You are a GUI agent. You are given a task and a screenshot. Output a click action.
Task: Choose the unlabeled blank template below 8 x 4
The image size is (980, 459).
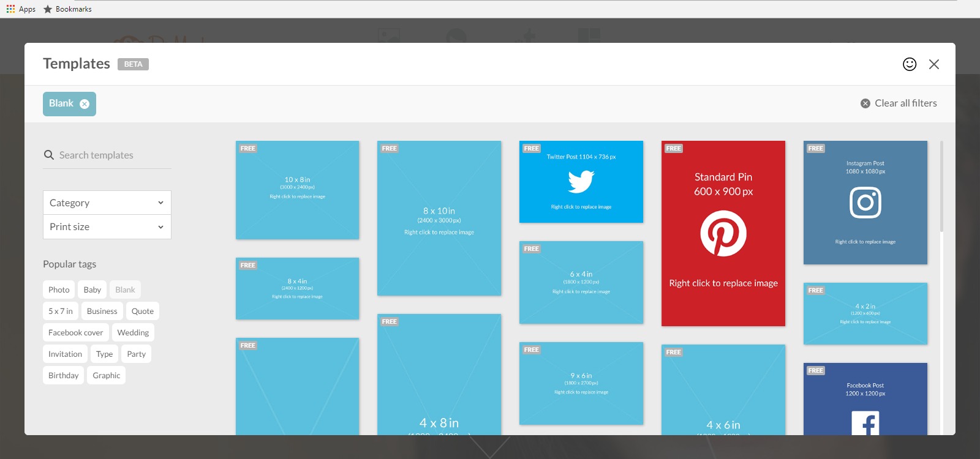tap(298, 386)
